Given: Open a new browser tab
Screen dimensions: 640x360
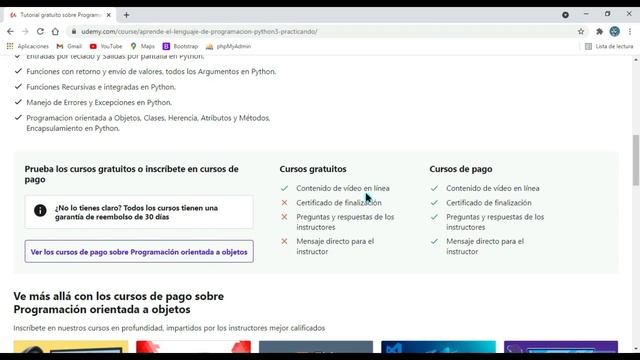Looking at the screenshot, I should pos(127,15).
